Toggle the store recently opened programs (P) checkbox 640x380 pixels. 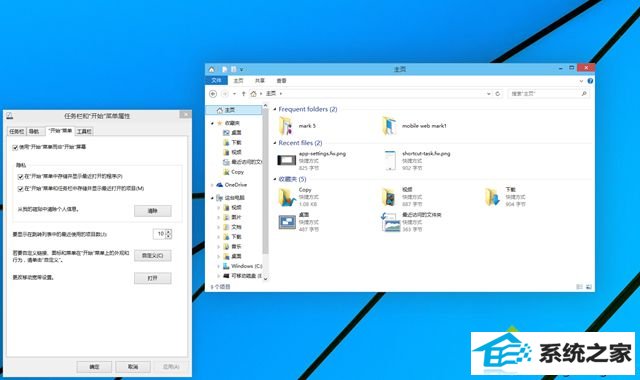coord(20,177)
